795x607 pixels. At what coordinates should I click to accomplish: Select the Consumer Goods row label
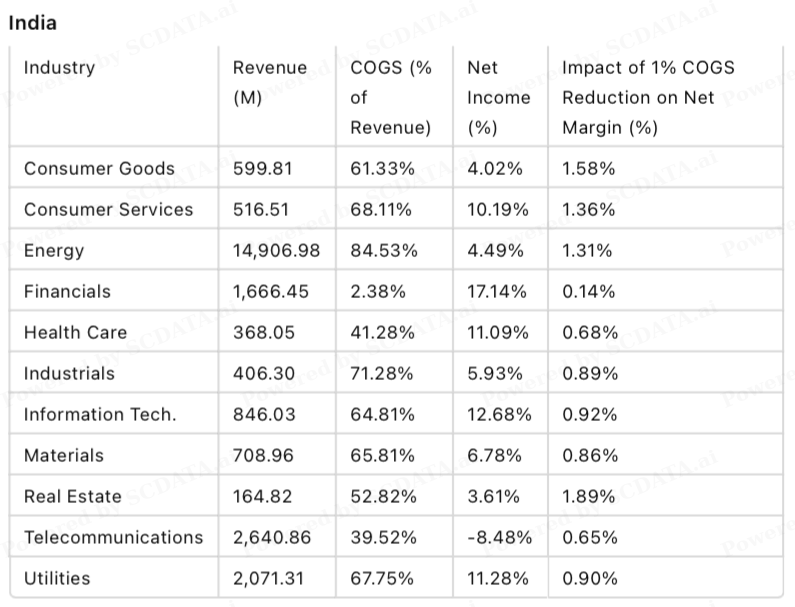tap(99, 169)
